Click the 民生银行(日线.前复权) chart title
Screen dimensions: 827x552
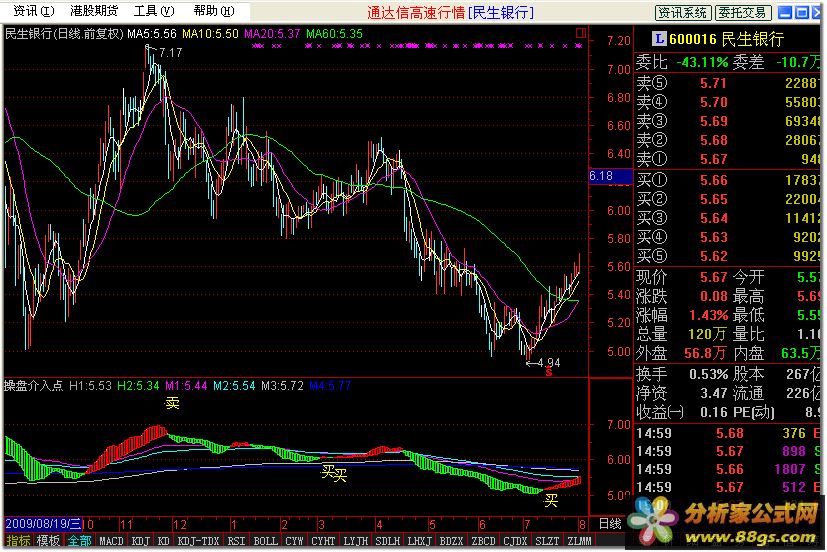tap(64, 34)
